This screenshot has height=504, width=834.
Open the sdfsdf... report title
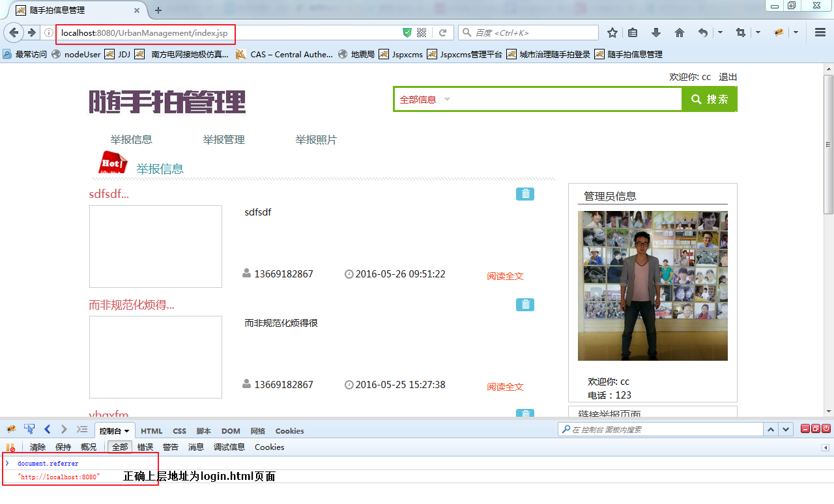pyautogui.click(x=109, y=194)
